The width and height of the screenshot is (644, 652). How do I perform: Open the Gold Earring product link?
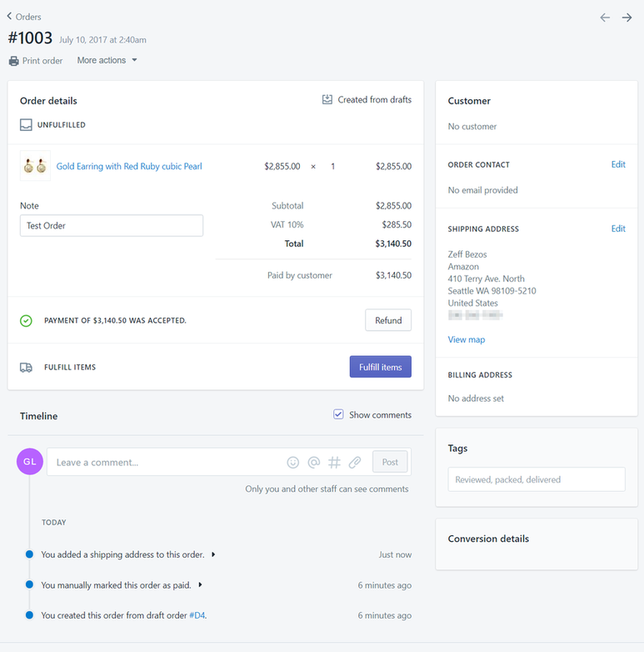(129, 166)
